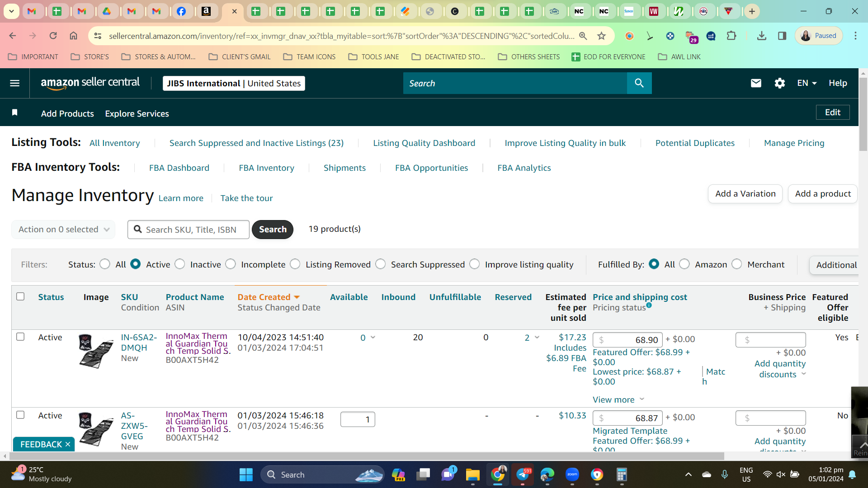The height and width of the screenshot is (488, 868).
Task: Click the vertical page scrollbar thumb
Action: (x=863, y=115)
